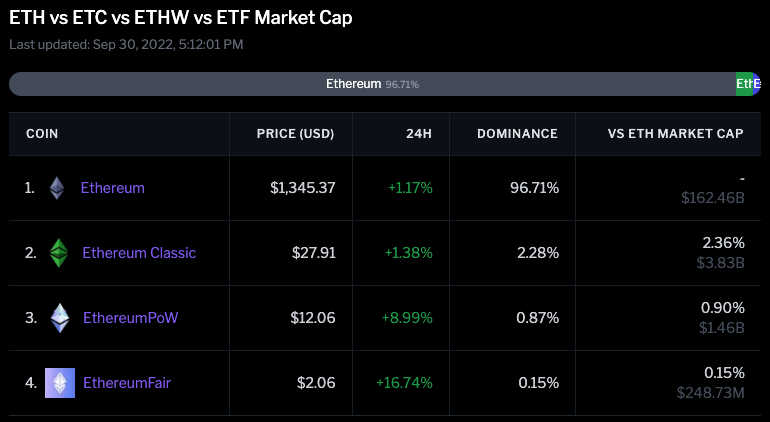
Task: Open the Ethereum Classic coin link
Action: coord(139,252)
